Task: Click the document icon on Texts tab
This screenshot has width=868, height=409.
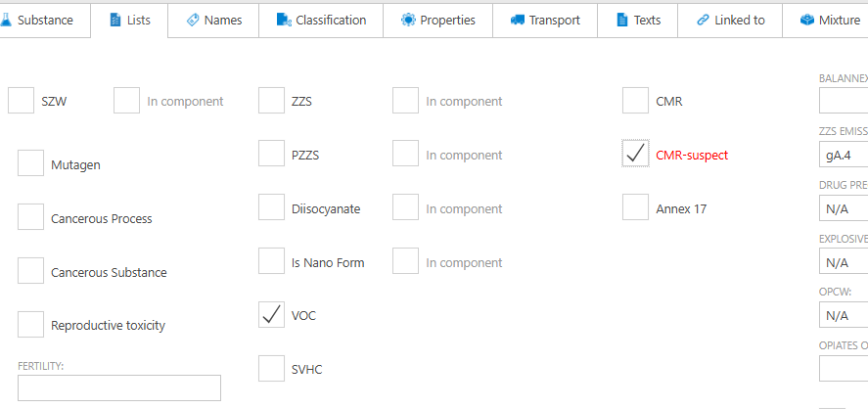Action: pyautogui.click(x=621, y=20)
